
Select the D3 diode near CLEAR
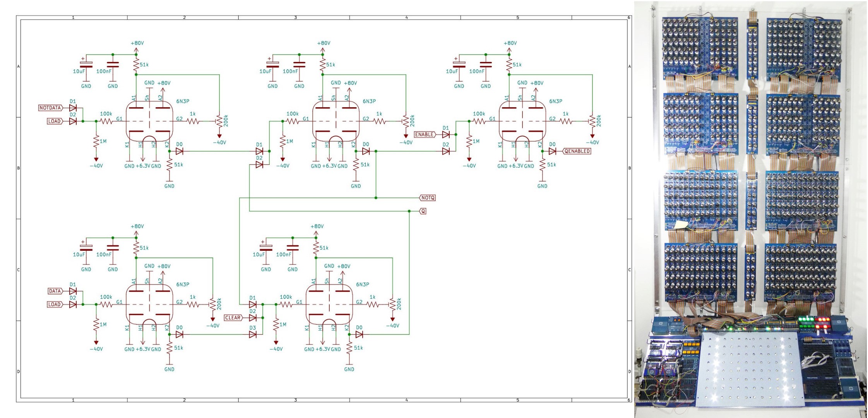tap(253, 334)
